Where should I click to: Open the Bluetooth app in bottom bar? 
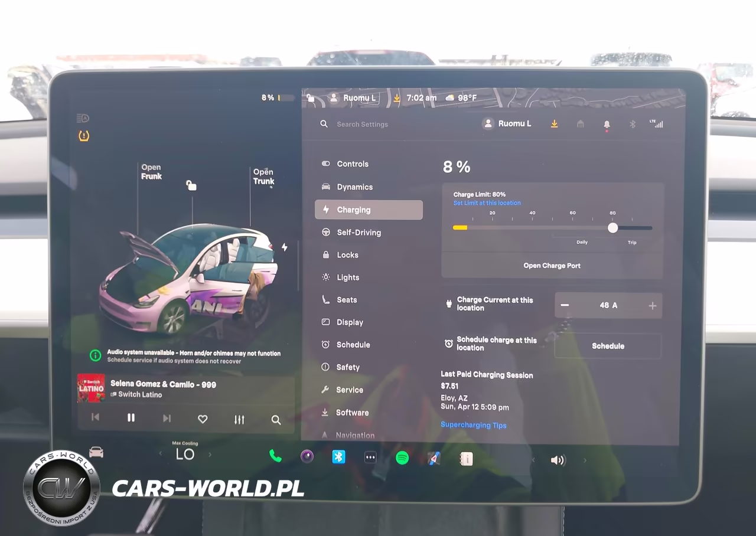coord(338,456)
